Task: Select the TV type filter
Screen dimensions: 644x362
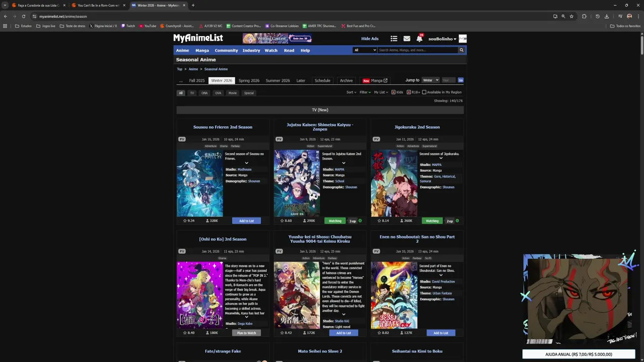Action: 192,93
